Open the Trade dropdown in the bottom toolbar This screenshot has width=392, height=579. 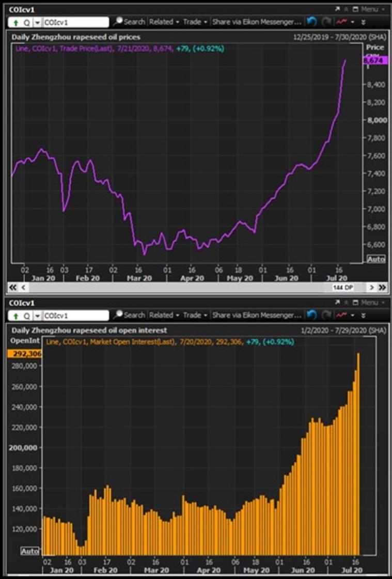coord(195,315)
